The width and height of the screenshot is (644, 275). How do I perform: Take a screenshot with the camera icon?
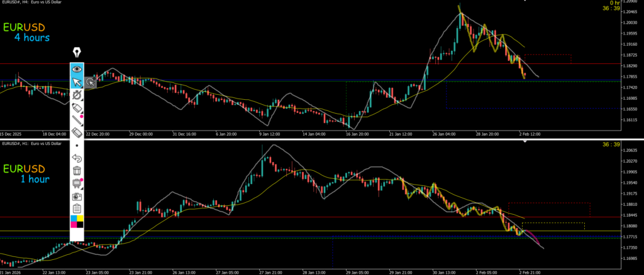(x=77, y=196)
